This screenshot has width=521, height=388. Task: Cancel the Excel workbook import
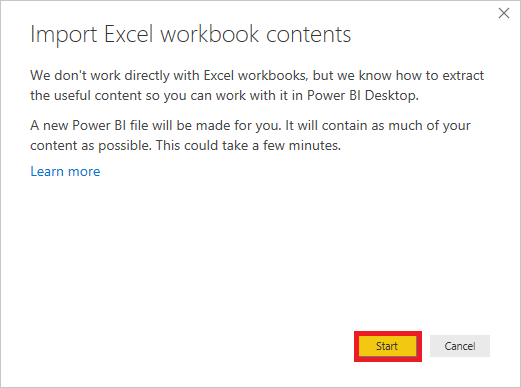pos(460,346)
